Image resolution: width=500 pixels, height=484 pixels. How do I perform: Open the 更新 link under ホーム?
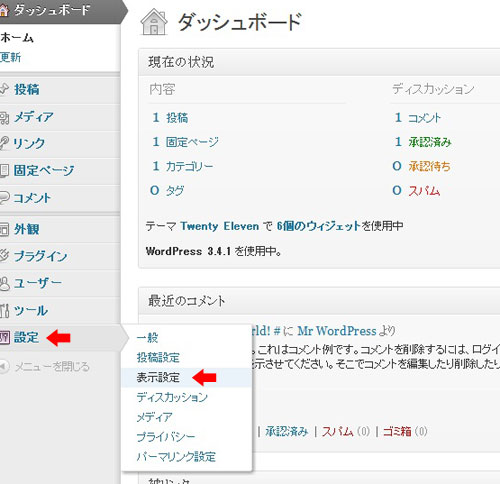tap(10, 57)
